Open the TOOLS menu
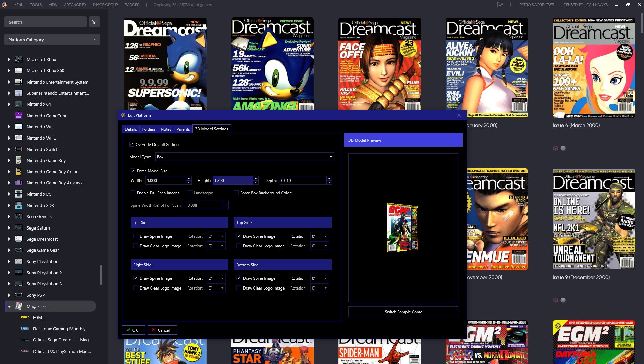Screen dimensions: 644x364 click(36, 5)
